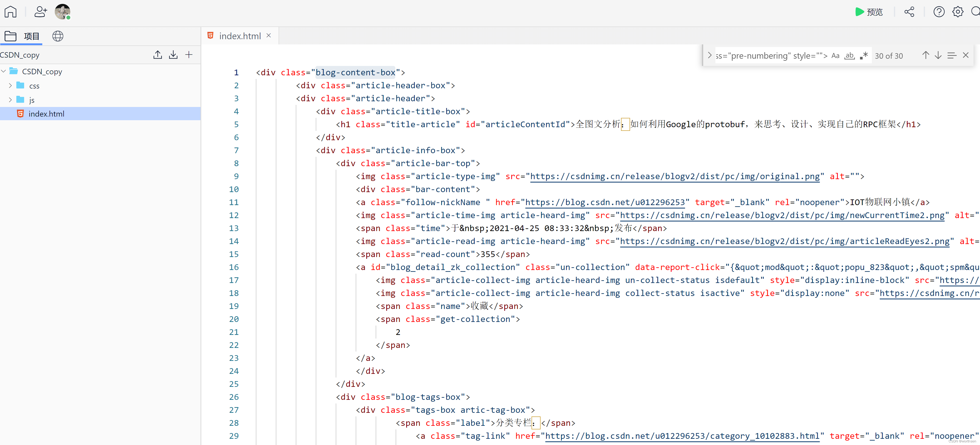Click the plus add new file icon

(189, 55)
